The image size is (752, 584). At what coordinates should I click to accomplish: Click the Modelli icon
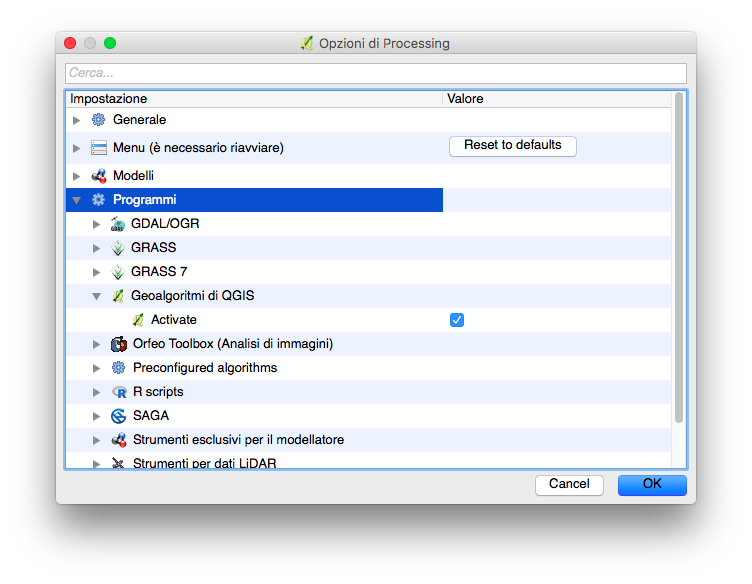pyautogui.click(x=99, y=176)
